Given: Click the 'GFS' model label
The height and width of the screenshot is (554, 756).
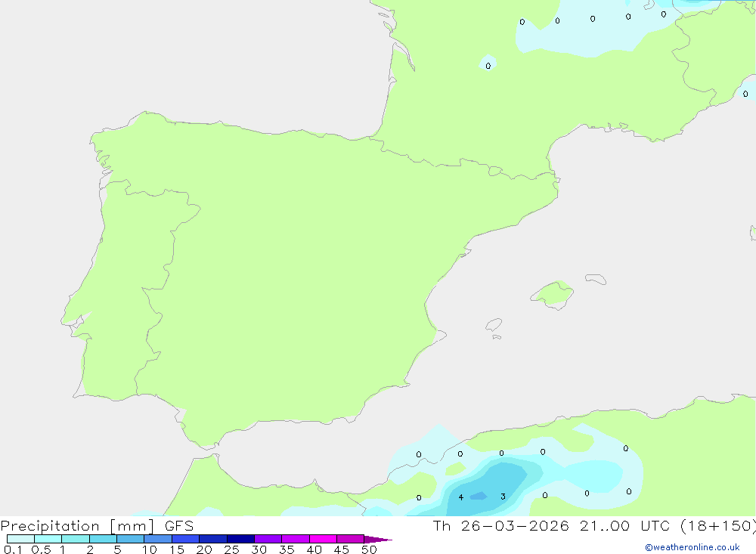Looking at the screenshot, I should [x=179, y=526].
